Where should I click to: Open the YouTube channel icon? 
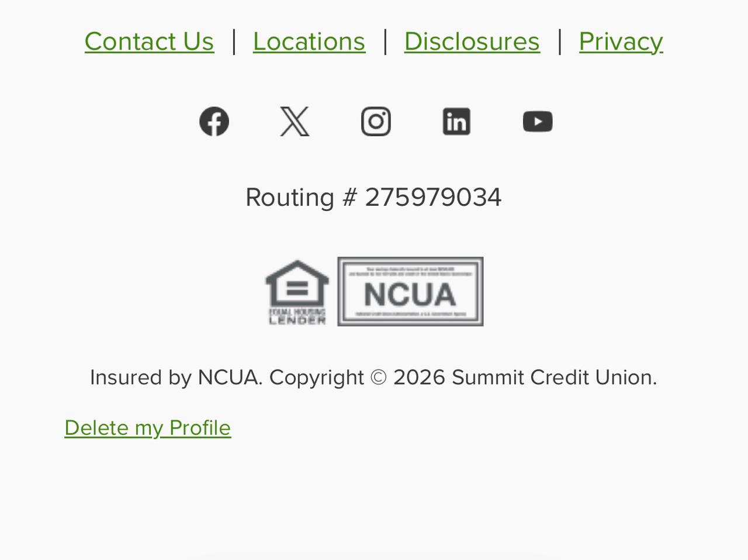click(x=538, y=122)
